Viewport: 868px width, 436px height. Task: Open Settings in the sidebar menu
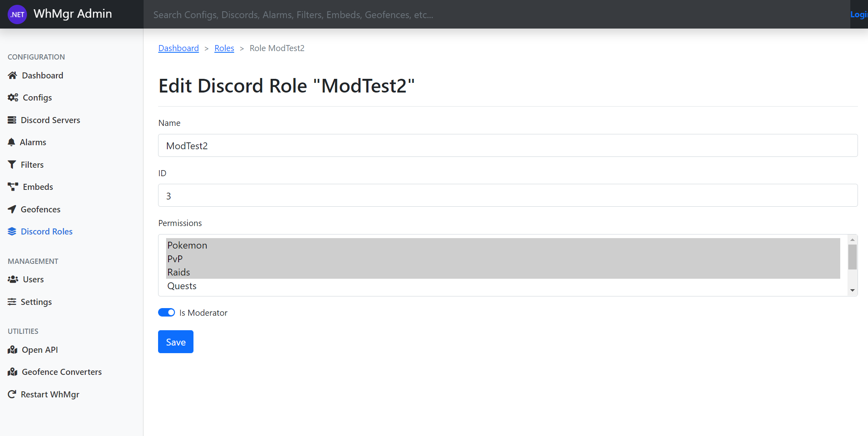(36, 302)
